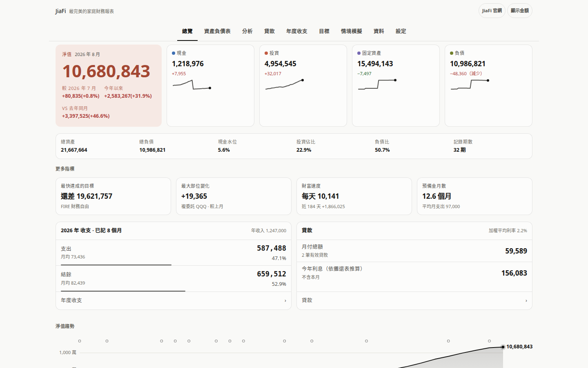Screen dimensions: 588x368
Task: Click the 記錄期數 value 32 期
Action: (x=459, y=150)
